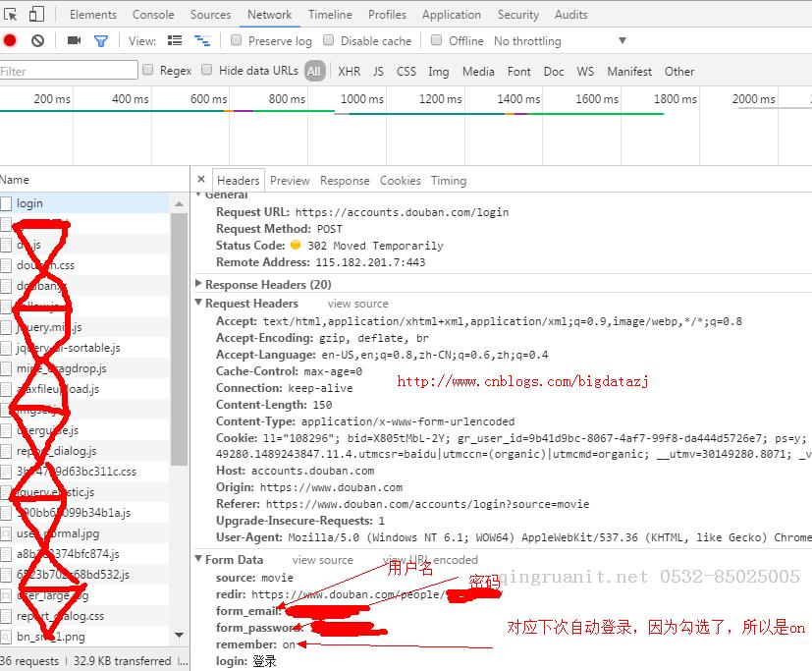Screen dimensions: 812x671
Task: Click the request list scrollbar thumb
Action: coord(179,339)
